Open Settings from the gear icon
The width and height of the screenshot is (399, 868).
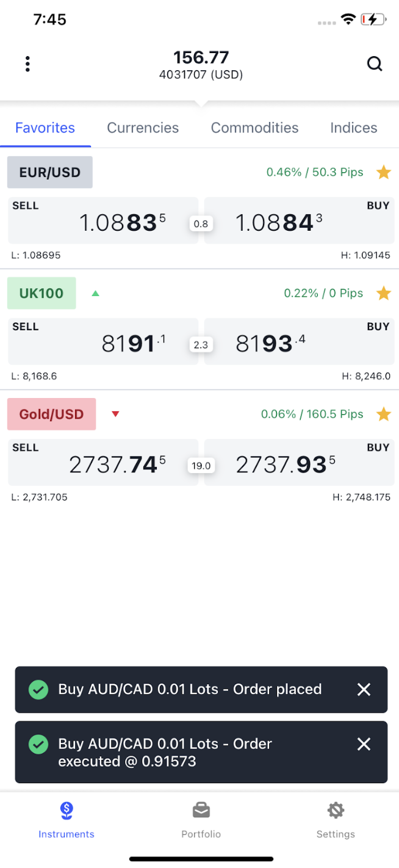pyautogui.click(x=335, y=819)
